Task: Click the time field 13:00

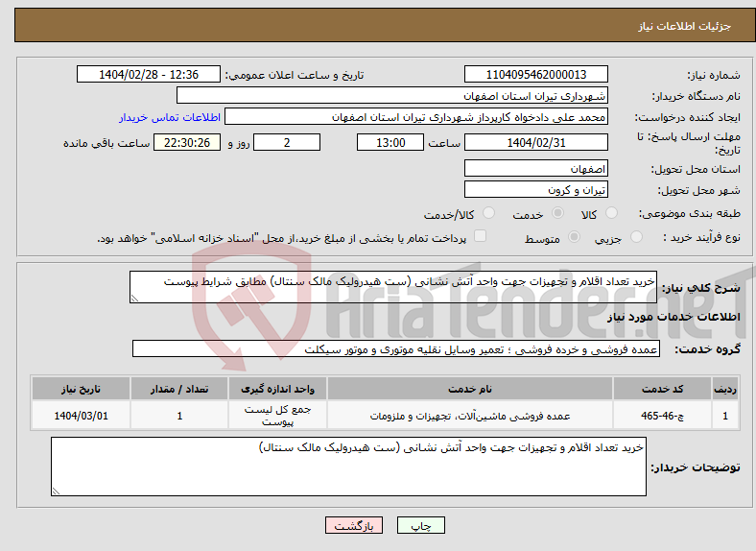Action: point(390,142)
